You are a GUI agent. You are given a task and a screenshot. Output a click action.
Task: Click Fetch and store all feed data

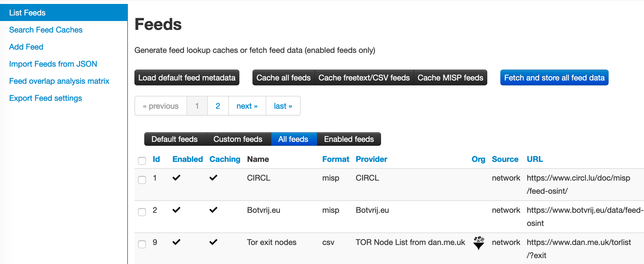(x=554, y=78)
